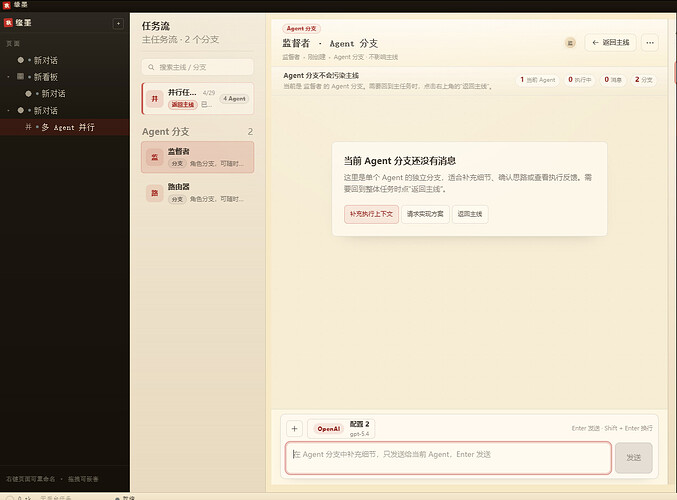This screenshot has height=500, width=677.
Task: Select the 多 Agent 并行 page
Action: click(x=65, y=127)
